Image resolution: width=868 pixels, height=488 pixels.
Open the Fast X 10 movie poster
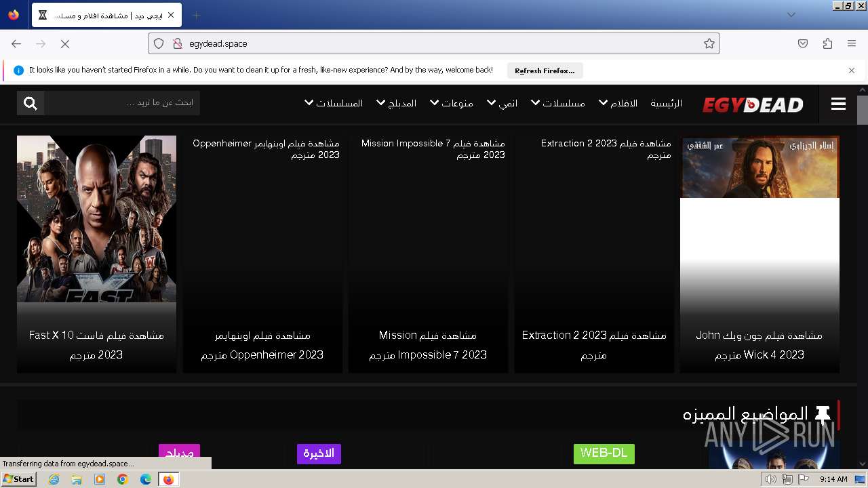point(96,219)
